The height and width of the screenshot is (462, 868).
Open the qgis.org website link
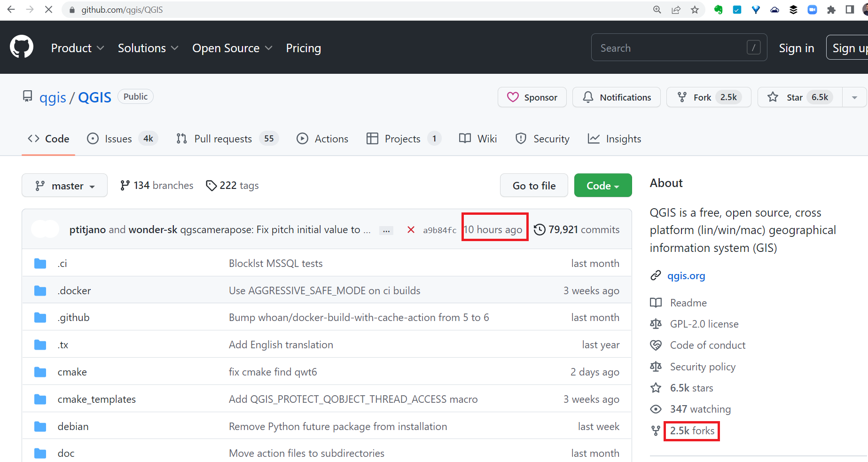686,276
